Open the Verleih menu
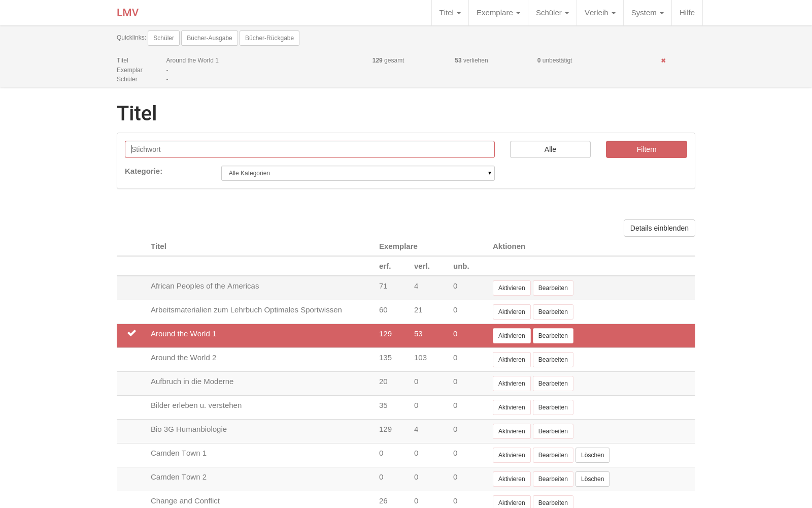 pos(599,13)
